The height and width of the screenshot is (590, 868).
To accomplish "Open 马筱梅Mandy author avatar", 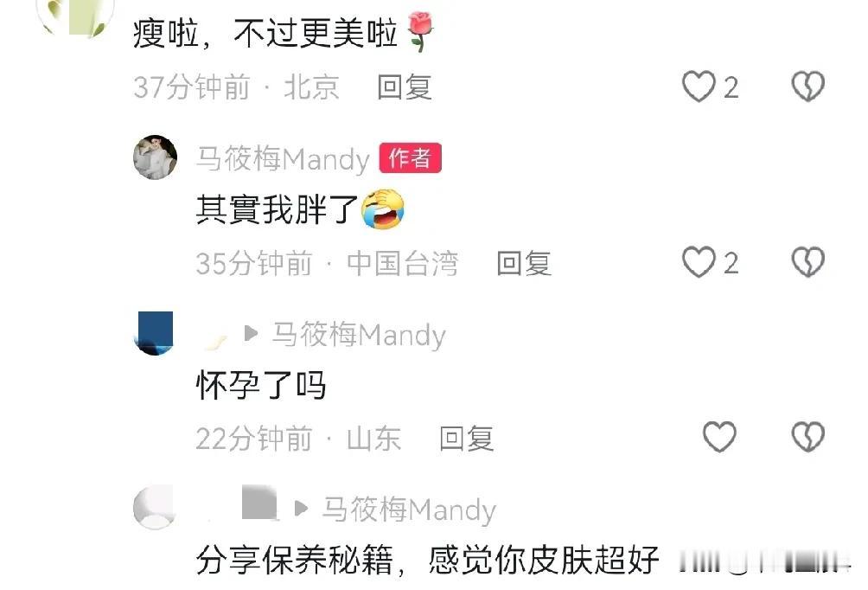I will (155, 157).
